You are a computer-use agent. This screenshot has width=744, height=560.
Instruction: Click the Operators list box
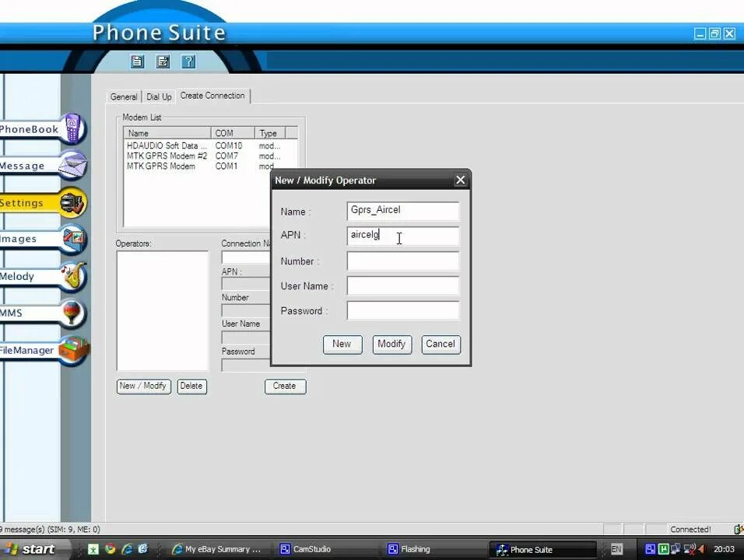tap(163, 310)
